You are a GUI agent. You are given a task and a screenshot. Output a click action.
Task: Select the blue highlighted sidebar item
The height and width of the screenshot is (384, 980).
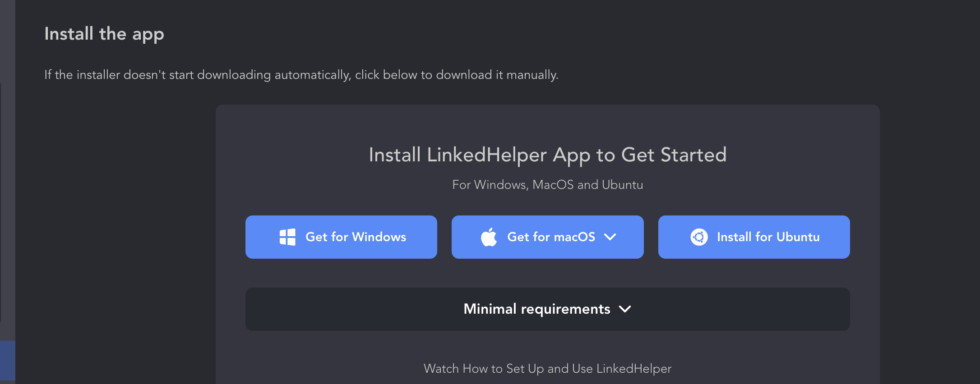[x=7, y=361]
